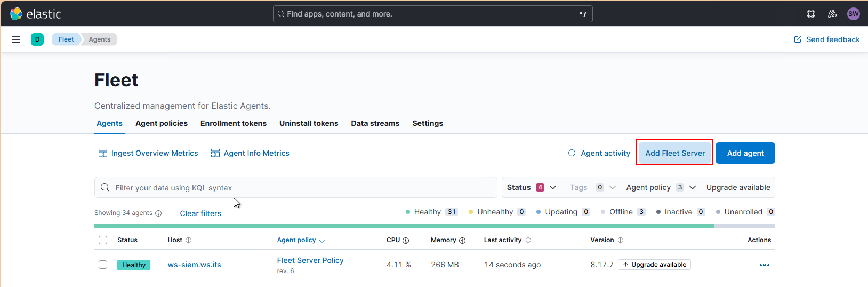Viewport: 868px width, 287px height.
Task: Click the Inactive 0 status legend
Action: pos(680,212)
